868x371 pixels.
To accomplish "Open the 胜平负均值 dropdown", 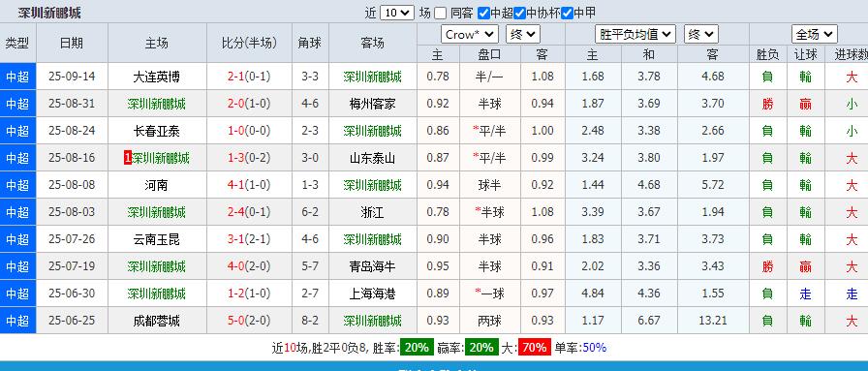I will tap(635, 34).
